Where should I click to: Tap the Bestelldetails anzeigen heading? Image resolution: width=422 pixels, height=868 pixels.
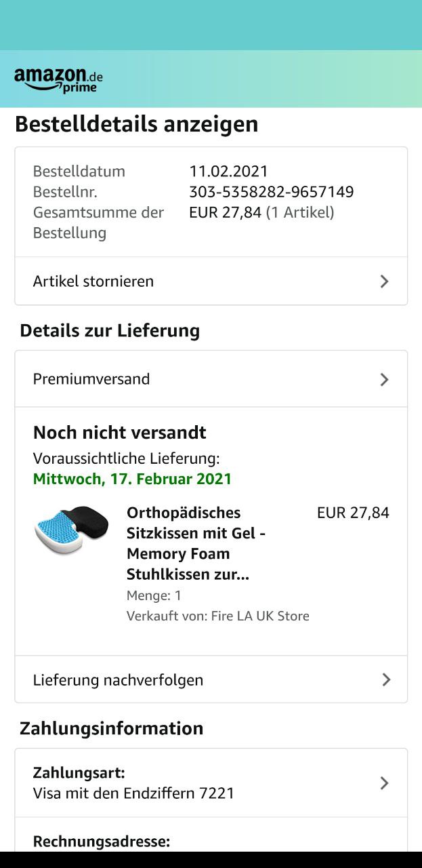136,125
